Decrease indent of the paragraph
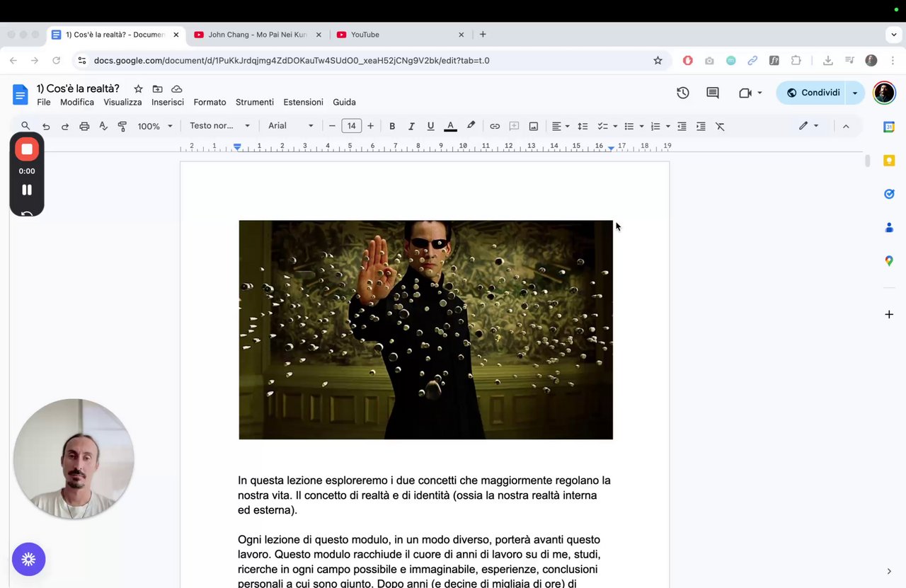The width and height of the screenshot is (906, 588). coord(682,126)
